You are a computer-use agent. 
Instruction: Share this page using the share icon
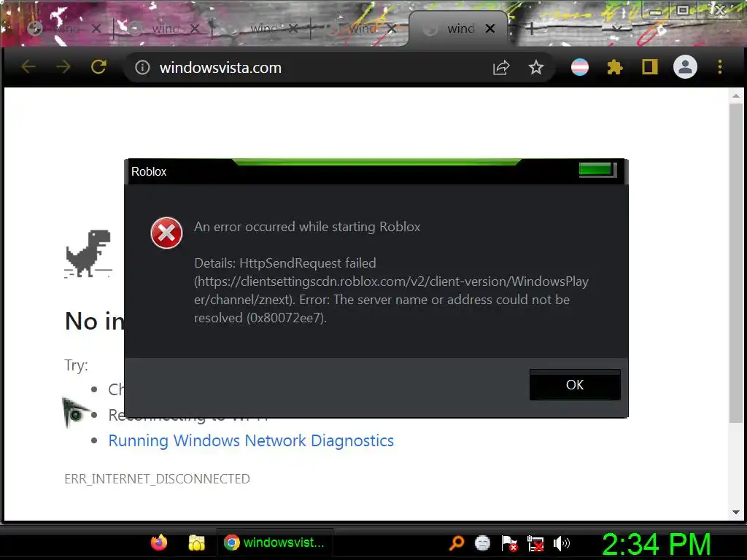pyautogui.click(x=501, y=68)
